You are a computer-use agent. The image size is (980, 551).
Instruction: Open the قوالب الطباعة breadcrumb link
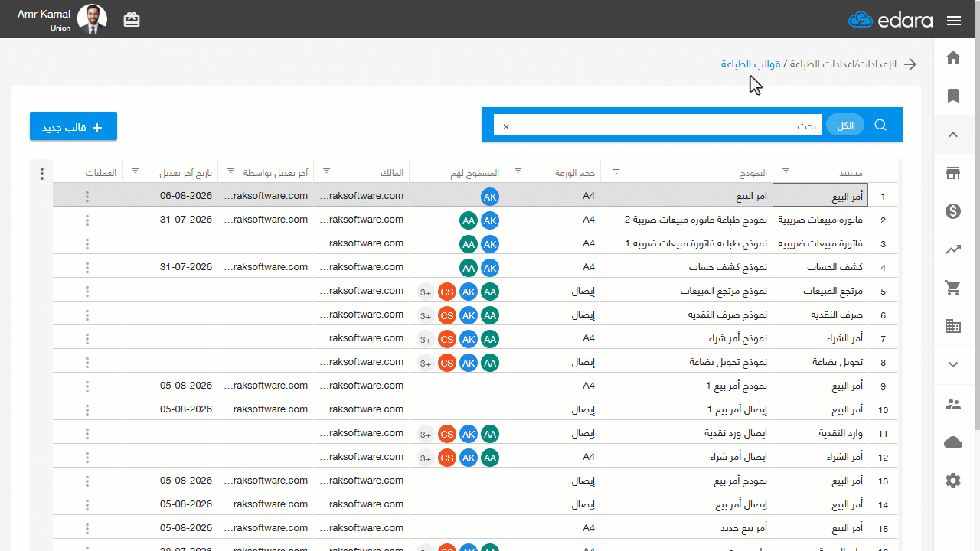751,64
